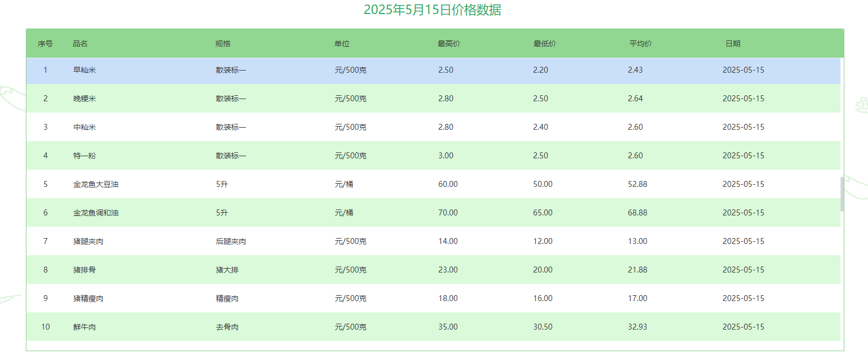Select the 早籼米 row name cell
This screenshot has width=868, height=363.
[85, 70]
